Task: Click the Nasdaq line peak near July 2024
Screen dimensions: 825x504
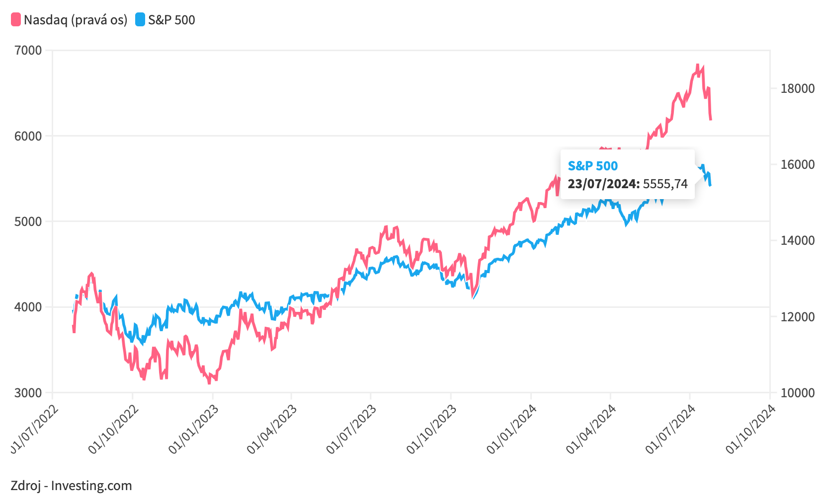Action: 698,65
